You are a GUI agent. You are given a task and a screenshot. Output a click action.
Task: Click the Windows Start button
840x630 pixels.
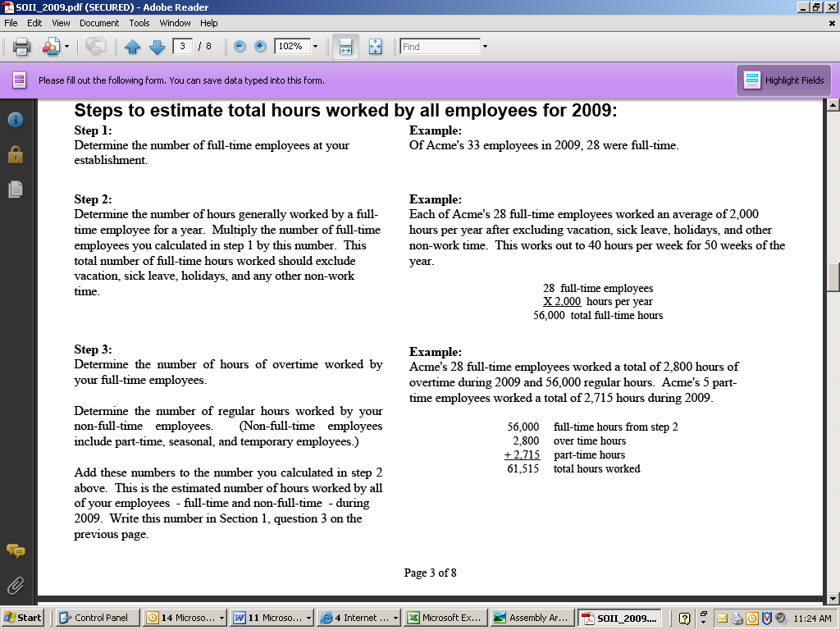[x=24, y=618]
